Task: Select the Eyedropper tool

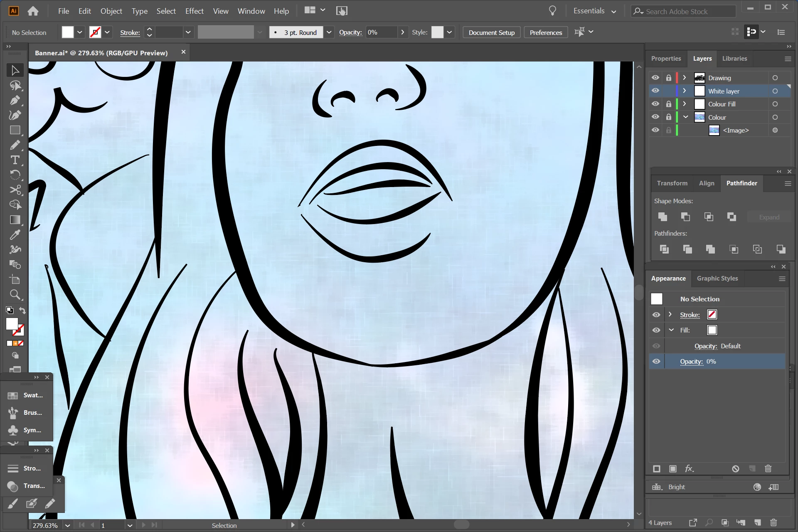Action: point(15,235)
